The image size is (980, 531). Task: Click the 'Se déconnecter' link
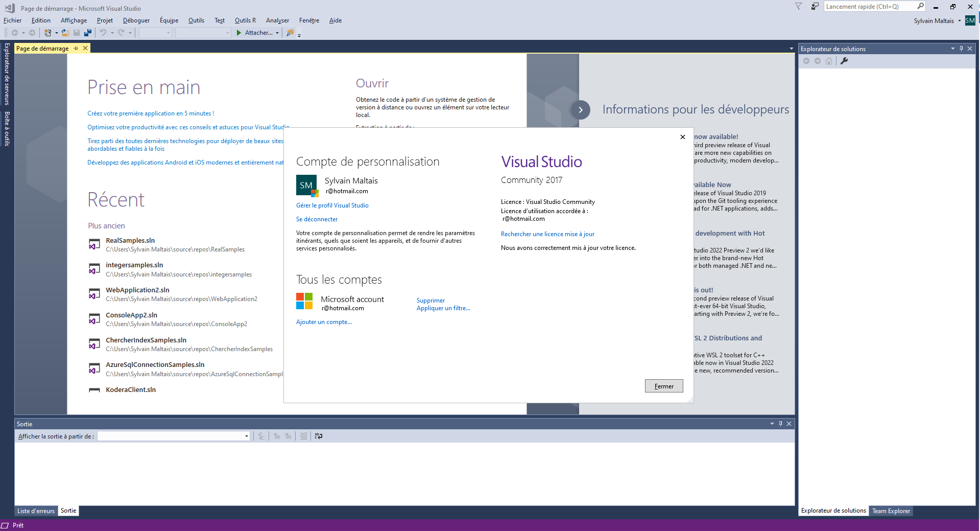pos(317,219)
